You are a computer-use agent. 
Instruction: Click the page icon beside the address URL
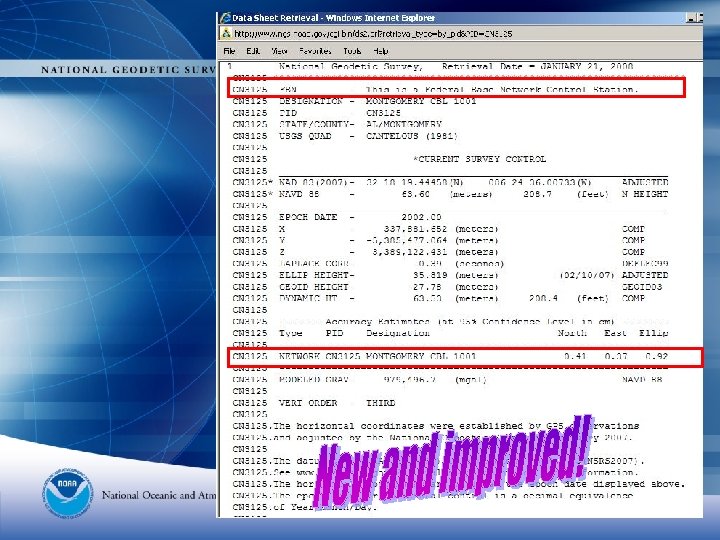226,34
